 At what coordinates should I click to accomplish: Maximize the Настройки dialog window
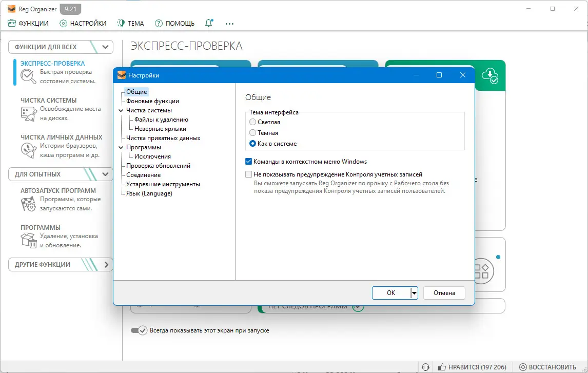click(x=439, y=75)
